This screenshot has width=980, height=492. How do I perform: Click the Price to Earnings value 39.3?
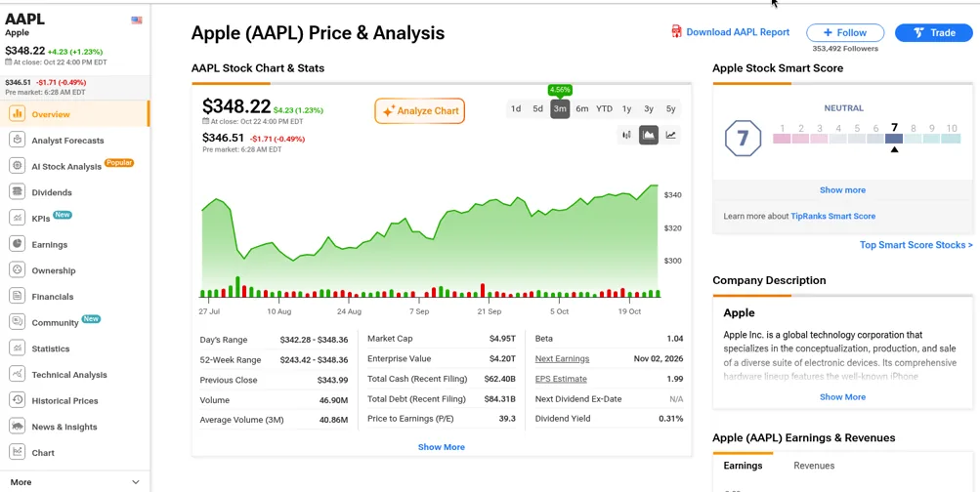(507, 419)
